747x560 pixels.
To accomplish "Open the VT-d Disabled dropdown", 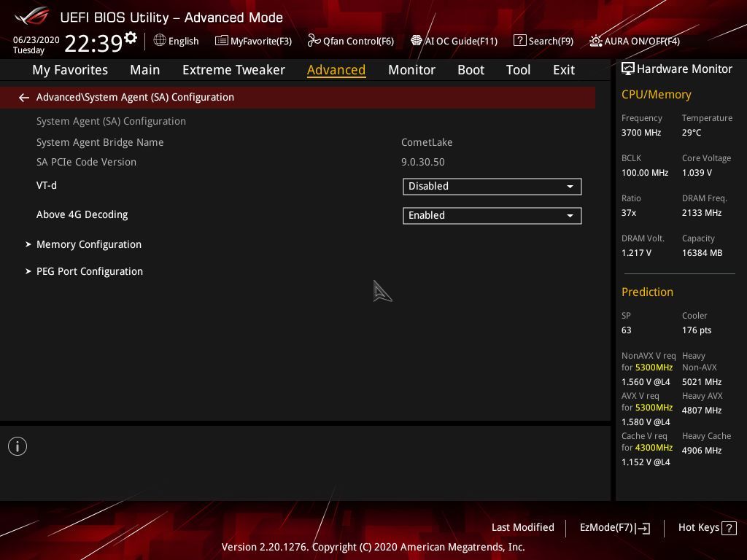I will point(492,187).
